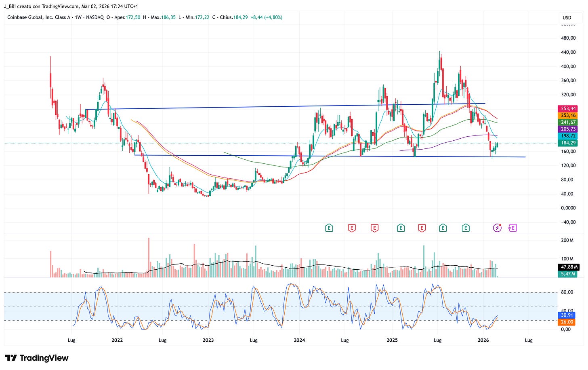Click the 440,00 level on the price axis

(568, 52)
